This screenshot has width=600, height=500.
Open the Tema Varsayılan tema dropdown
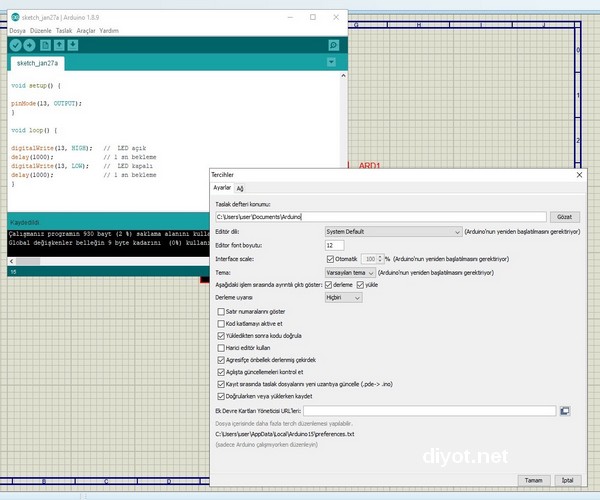click(350, 273)
